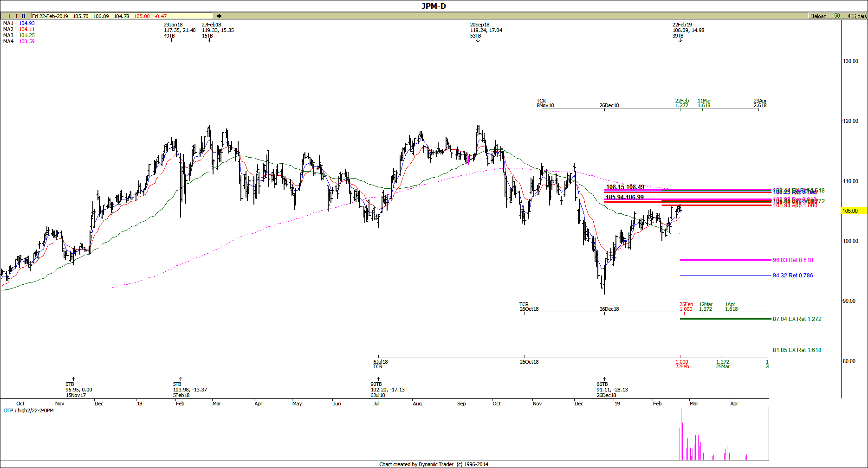Select the 27Feb18 swing high arrow marker
The height and width of the screenshot is (468, 868).
pyautogui.click(x=209, y=40)
